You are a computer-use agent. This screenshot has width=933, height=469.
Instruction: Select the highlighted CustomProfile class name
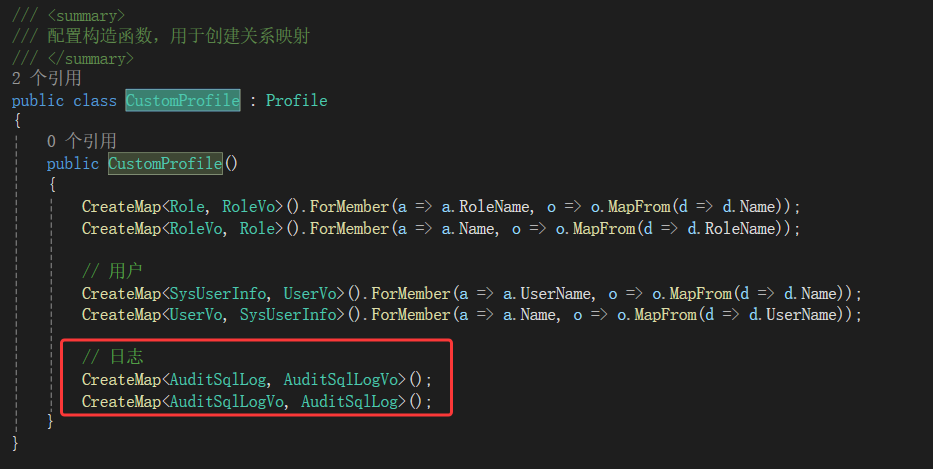[183, 100]
